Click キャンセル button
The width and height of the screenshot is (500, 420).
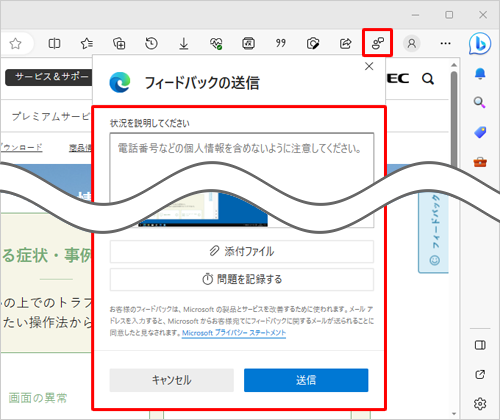(x=172, y=380)
